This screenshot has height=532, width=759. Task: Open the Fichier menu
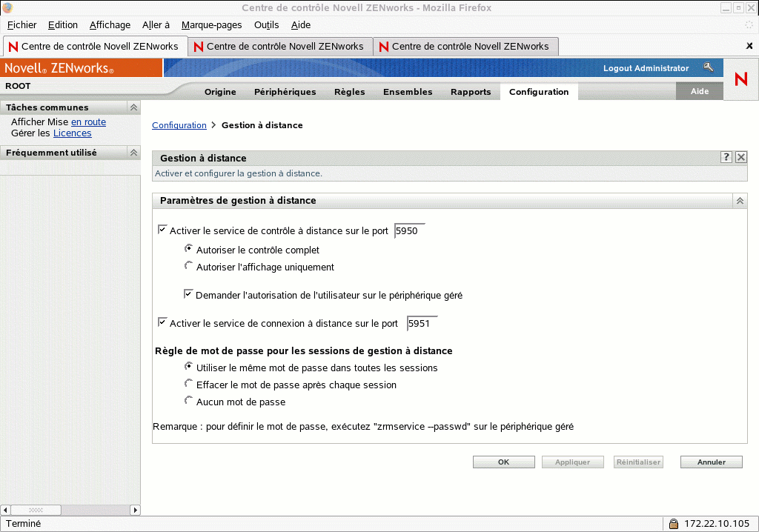pyautogui.click(x=21, y=24)
